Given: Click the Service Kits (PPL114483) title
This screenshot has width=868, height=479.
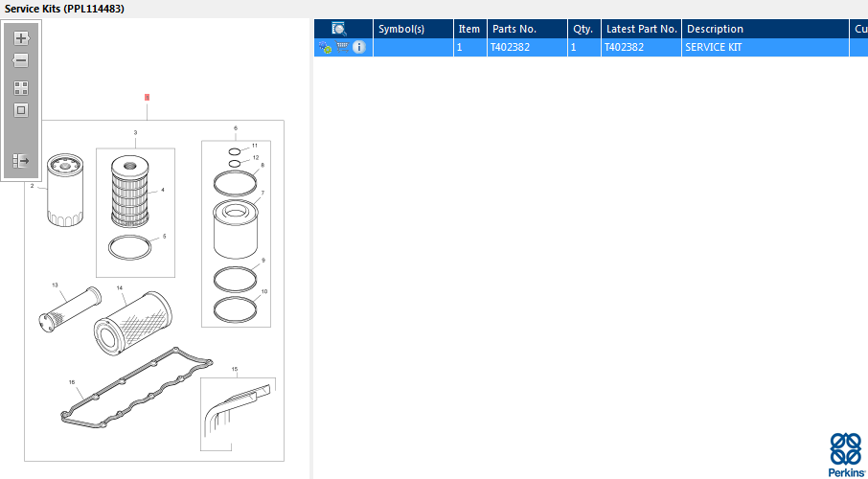Looking at the screenshot, I should (x=64, y=9).
